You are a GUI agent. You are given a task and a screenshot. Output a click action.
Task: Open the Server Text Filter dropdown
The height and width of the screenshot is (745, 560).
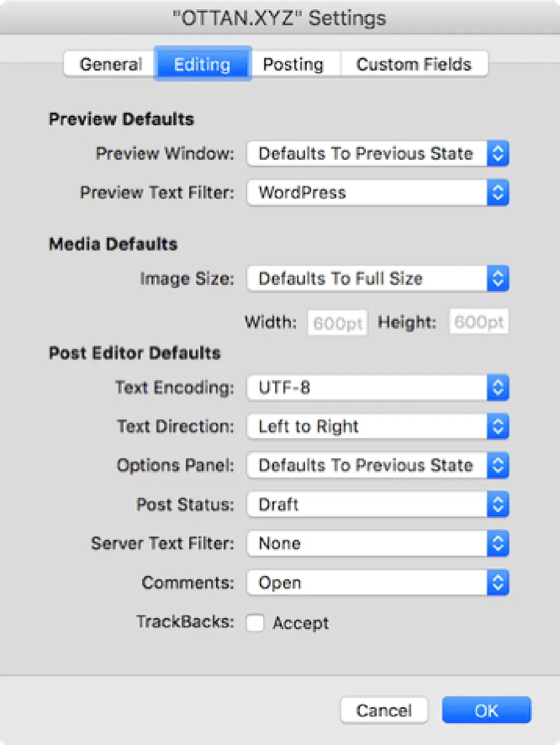click(377, 543)
